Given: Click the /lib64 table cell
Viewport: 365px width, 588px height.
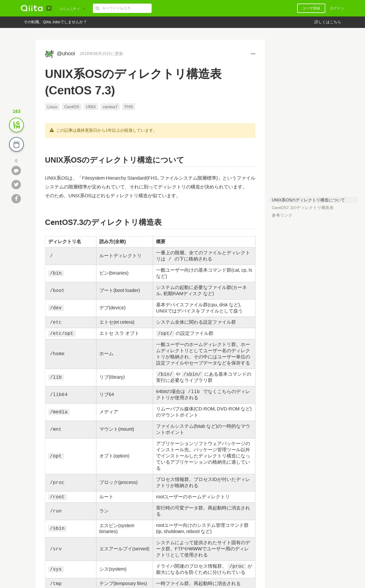Looking at the screenshot, I should [71, 395].
